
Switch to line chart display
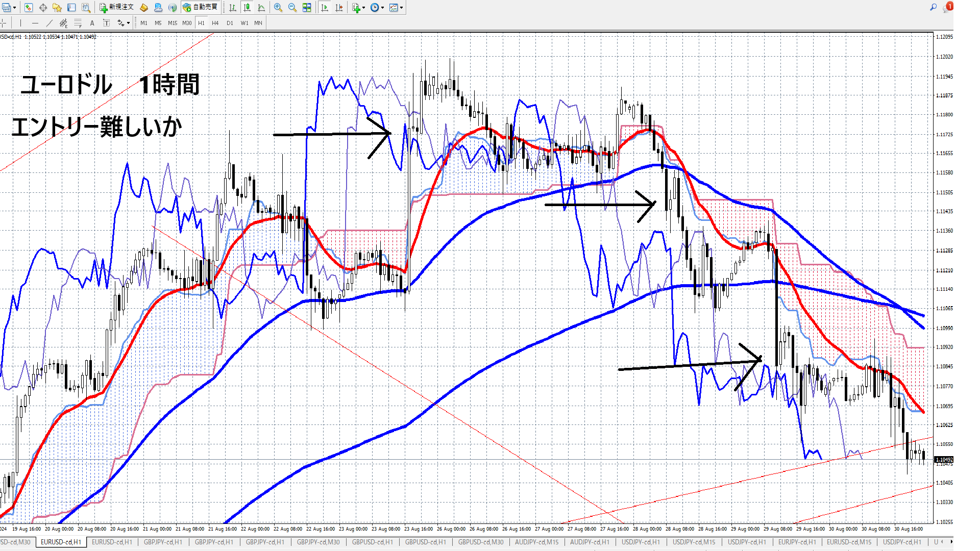coord(261,8)
